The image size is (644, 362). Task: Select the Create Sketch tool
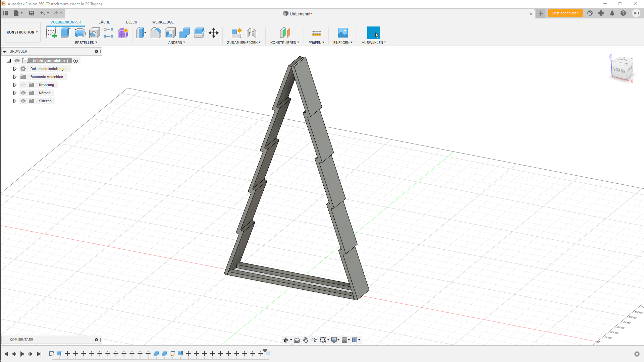pos(51,33)
